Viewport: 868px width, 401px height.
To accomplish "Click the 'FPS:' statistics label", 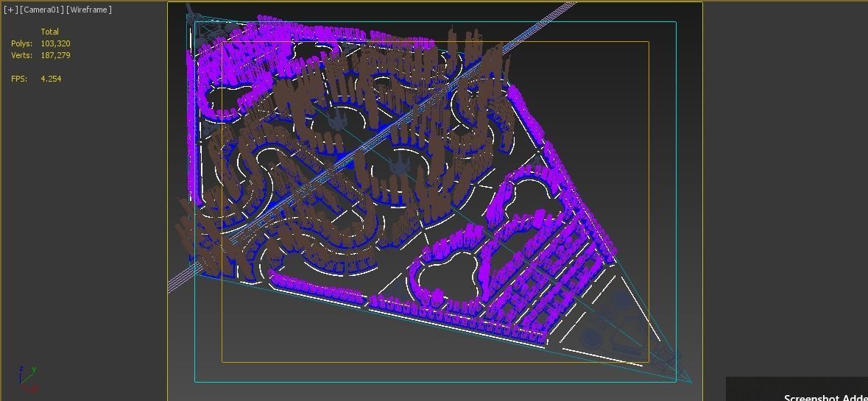I will 19,79.
